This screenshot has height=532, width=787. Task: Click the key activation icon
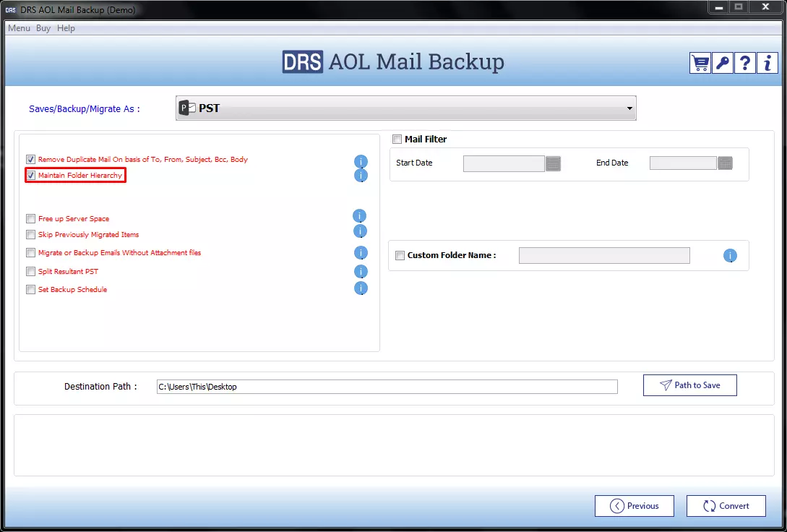pos(723,63)
